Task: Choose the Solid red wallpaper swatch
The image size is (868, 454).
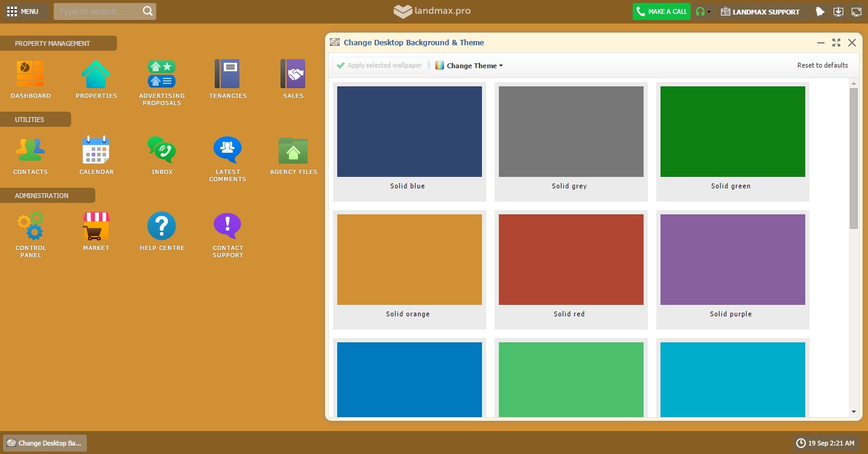Action: pyautogui.click(x=571, y=260)
